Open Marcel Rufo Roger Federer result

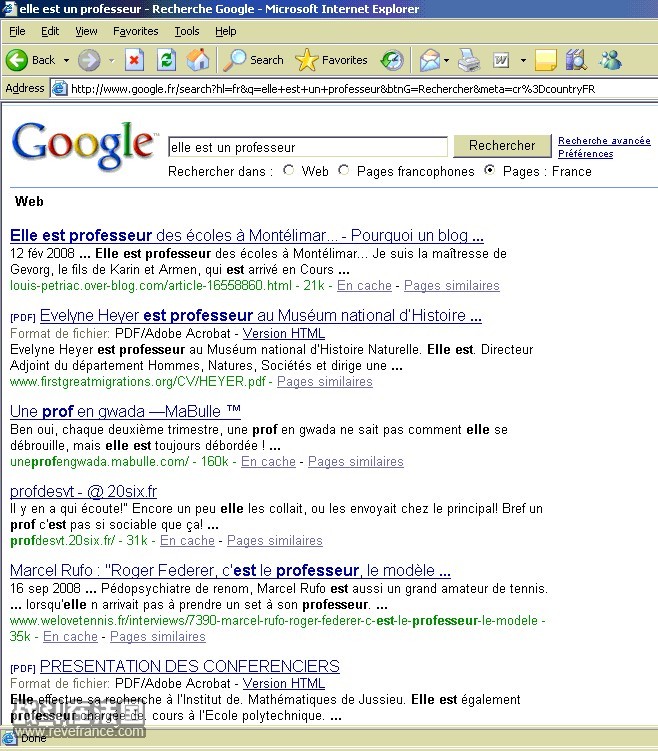point(230,570)
